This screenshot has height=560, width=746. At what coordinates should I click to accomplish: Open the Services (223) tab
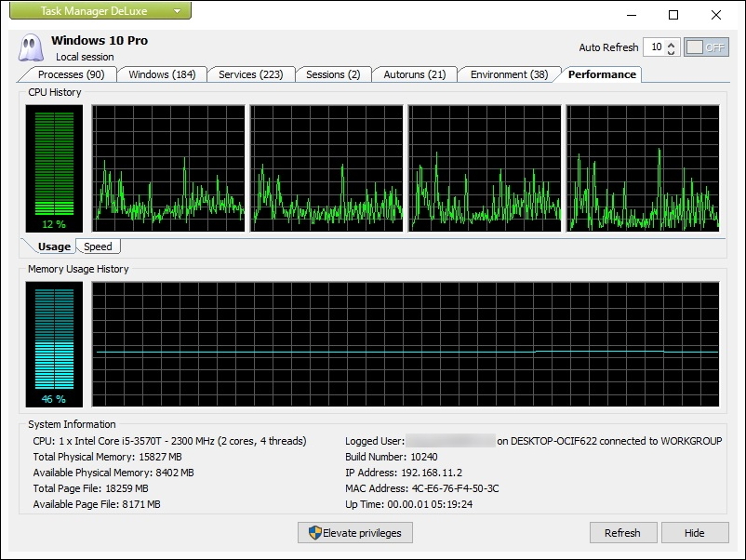pyautogui.click(x=251, y=74)
